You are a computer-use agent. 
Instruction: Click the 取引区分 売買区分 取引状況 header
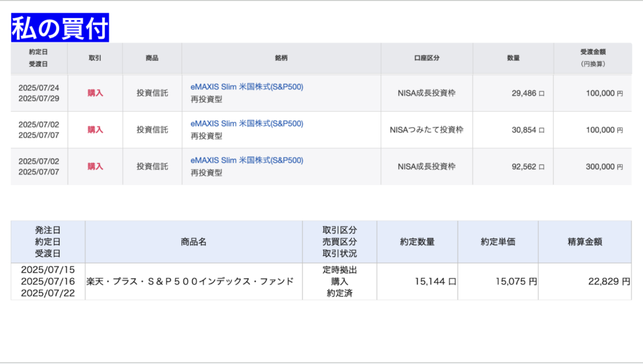(x=340, y=242)
